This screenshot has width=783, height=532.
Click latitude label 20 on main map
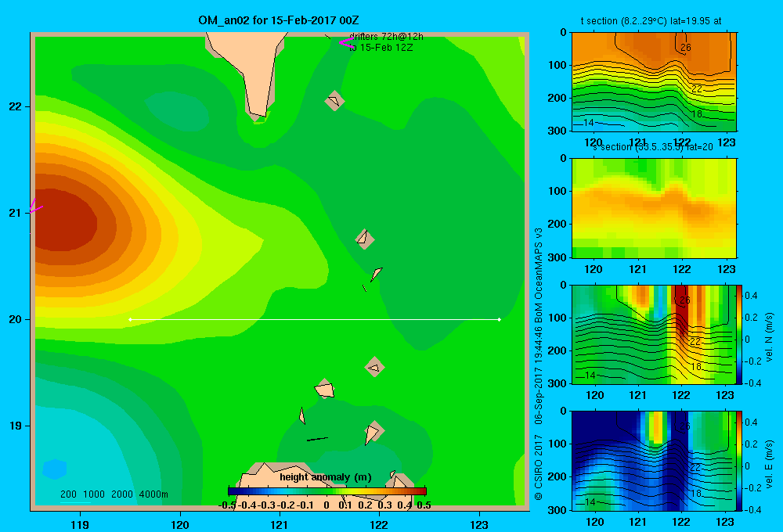(15, 319)
